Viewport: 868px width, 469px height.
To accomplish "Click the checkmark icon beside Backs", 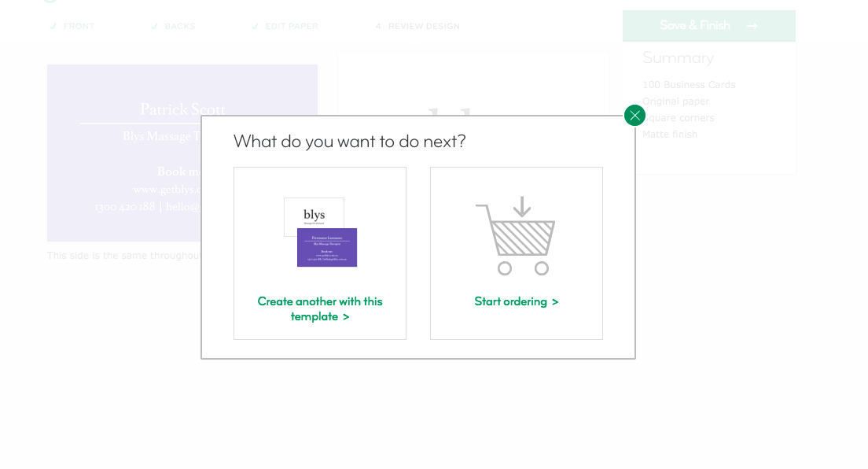I will pos(154,26).
